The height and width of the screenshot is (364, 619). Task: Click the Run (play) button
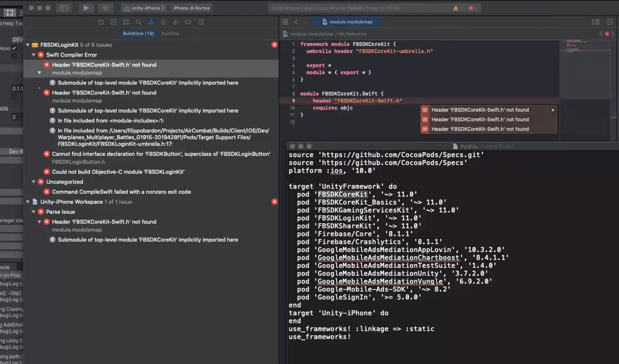[86, 8]
